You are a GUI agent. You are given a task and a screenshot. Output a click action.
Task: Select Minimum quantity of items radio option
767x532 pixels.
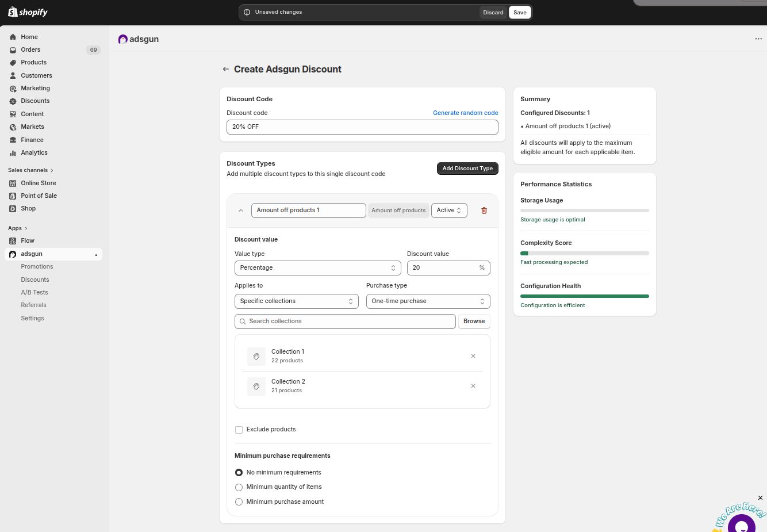pyautogui.click(x=239, y=487)
